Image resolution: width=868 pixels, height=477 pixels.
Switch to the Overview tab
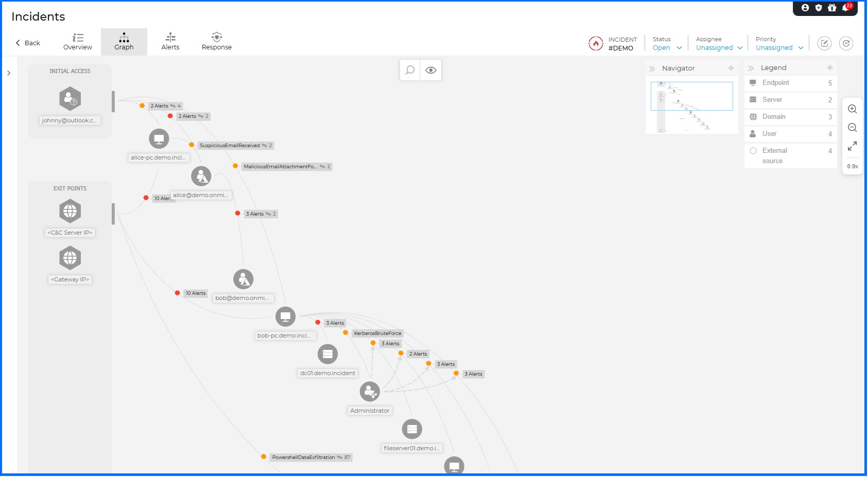[77, 41]
